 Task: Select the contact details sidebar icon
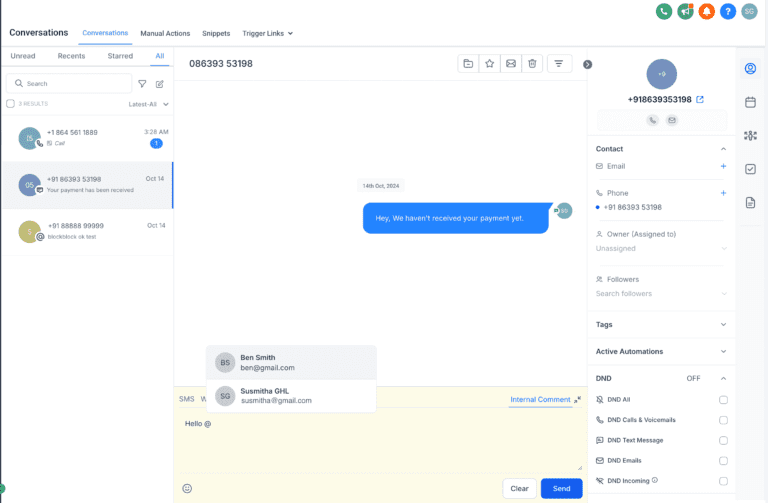coord(750,69)
